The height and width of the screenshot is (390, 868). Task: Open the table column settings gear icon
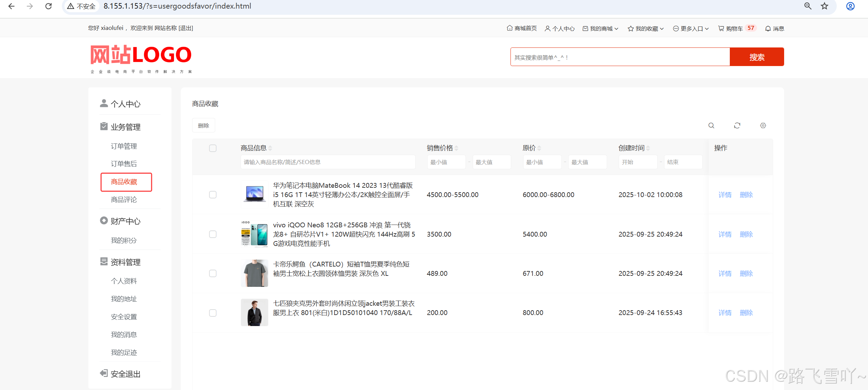coord(763,126)
